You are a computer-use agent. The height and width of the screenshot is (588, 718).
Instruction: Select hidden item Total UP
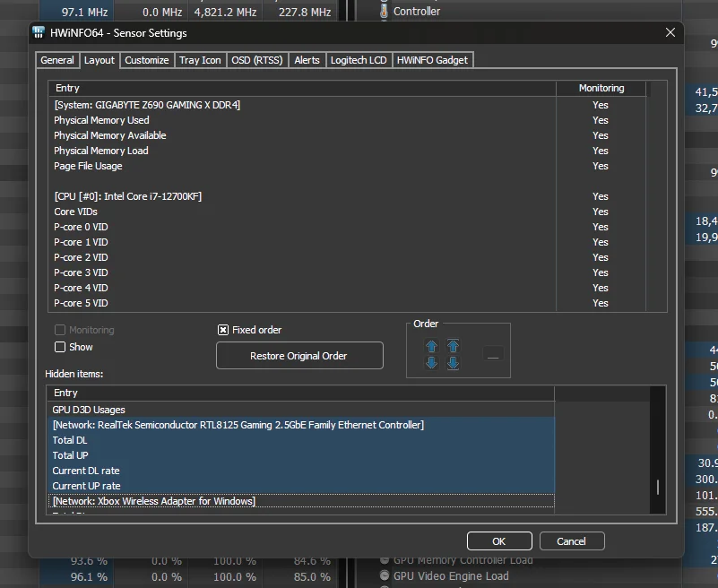[300, 455]
